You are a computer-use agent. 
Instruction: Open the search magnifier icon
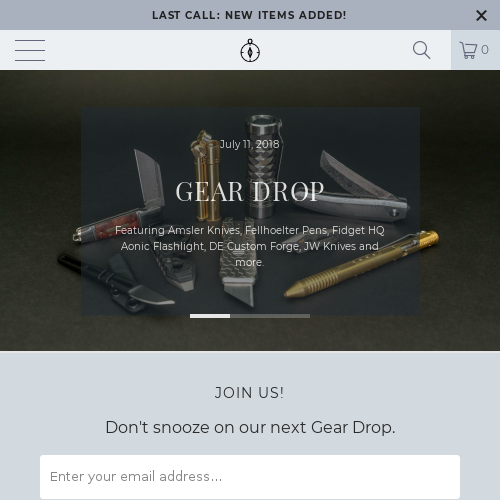click(x=421, y=50)
